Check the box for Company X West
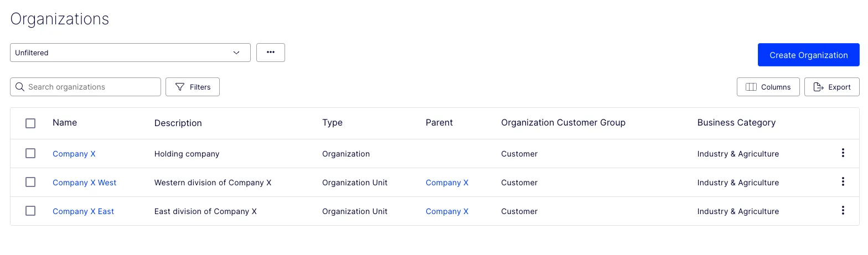This screenshot has height=255, width=868. [30, 182]
